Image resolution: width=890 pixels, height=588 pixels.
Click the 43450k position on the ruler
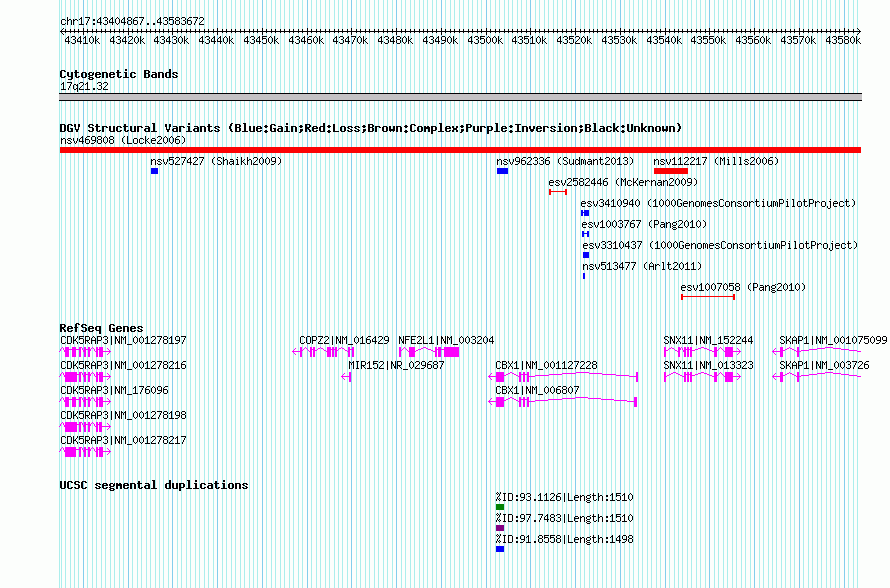pos(261,40)
